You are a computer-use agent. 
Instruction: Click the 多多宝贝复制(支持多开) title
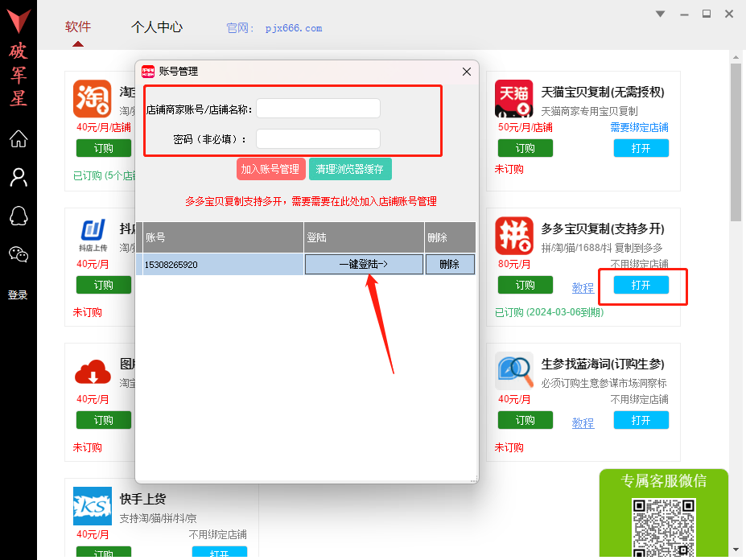pos(603,229)
